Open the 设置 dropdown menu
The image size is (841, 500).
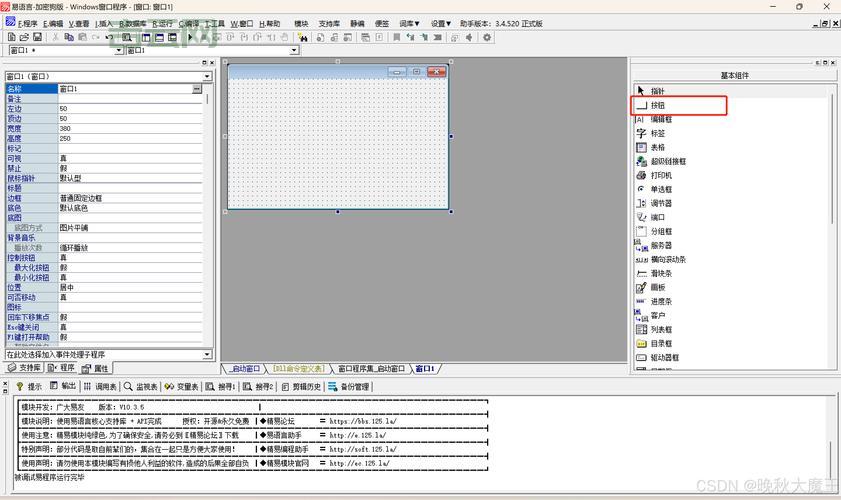pos(441,23)
